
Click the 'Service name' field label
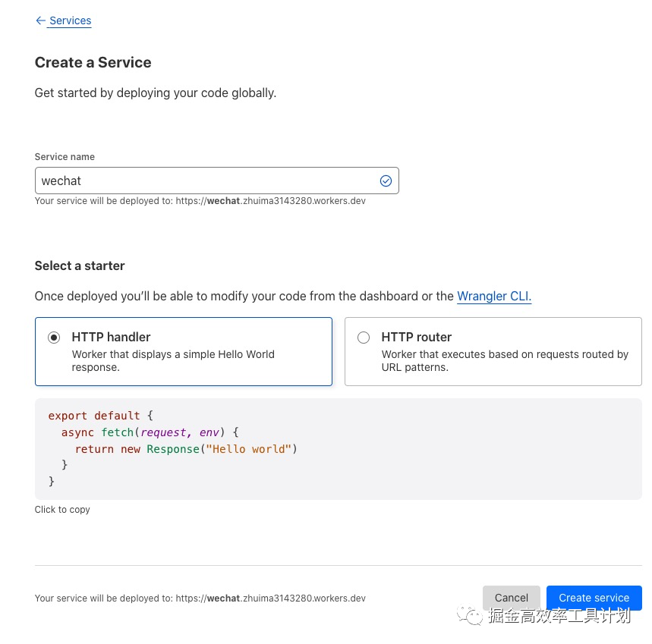pos(65,157)
